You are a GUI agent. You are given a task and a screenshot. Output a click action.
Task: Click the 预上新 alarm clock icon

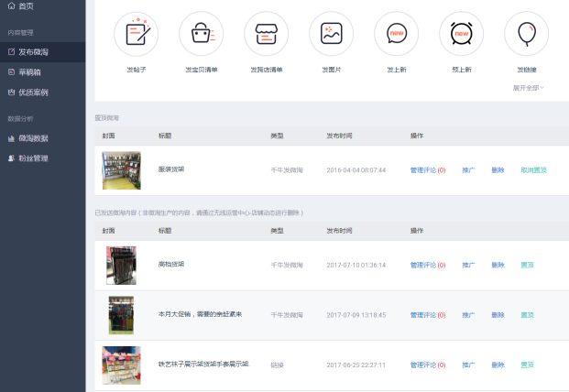[461, 34]
